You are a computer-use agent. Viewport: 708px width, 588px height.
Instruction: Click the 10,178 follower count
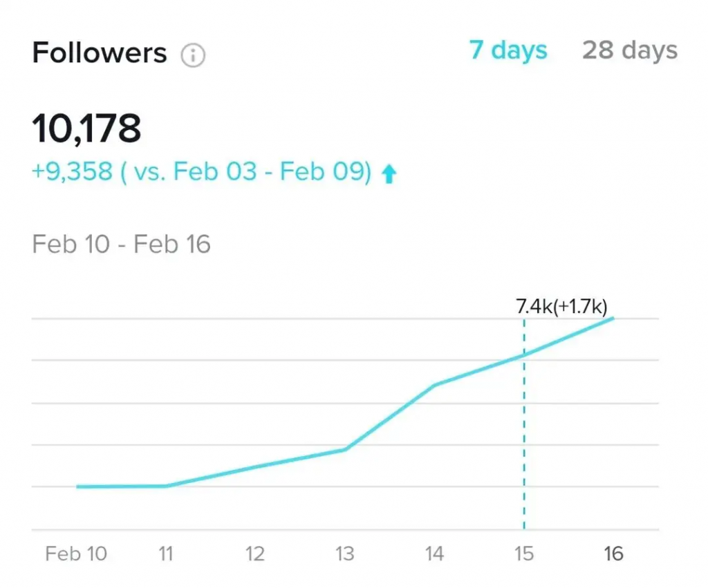click(86, 129)
